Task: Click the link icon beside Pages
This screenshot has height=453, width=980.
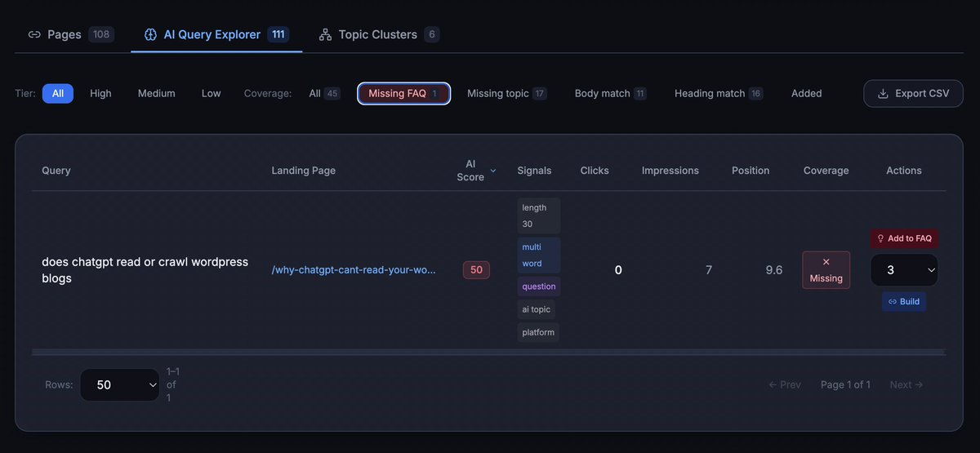Action: point(34,34)
